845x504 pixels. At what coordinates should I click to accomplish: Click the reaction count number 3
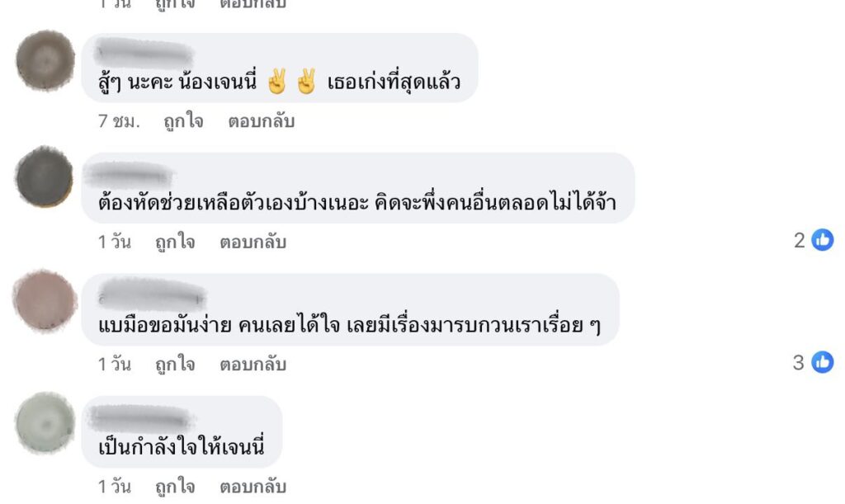[799, 362]
